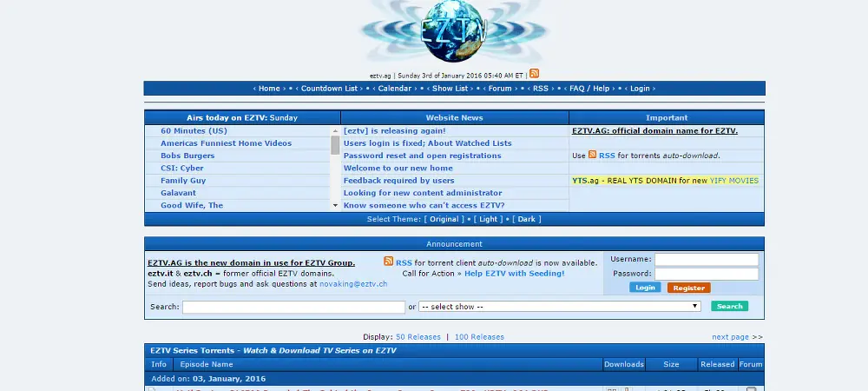868x391 pixels.
Task: Click RSS icon in the Announcement section
Action: (x=389, y=262)
